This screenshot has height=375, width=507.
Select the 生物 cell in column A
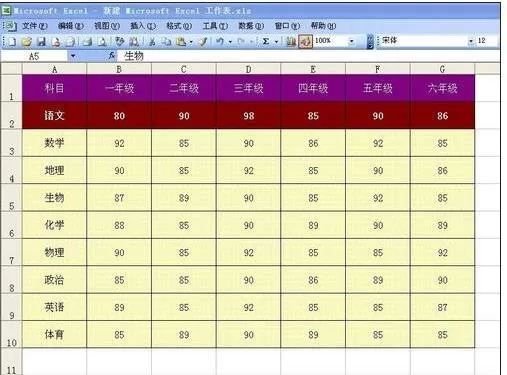(54, 197)
